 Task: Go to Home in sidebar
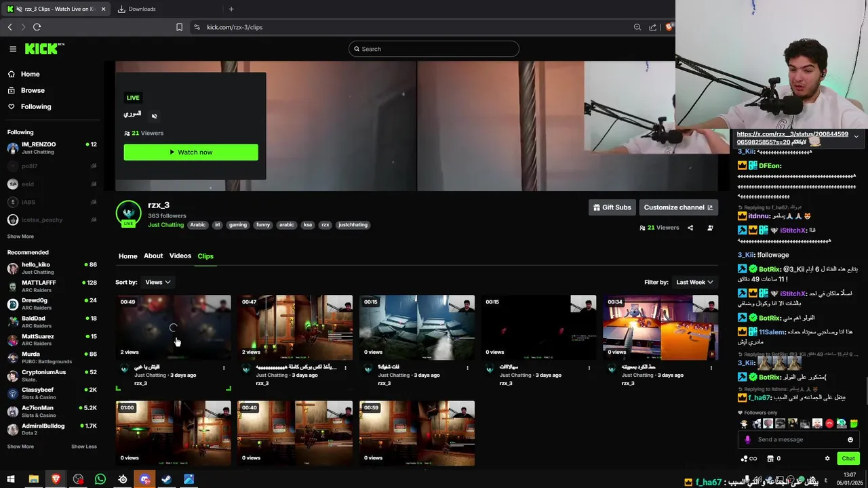[x=30, y=74]
